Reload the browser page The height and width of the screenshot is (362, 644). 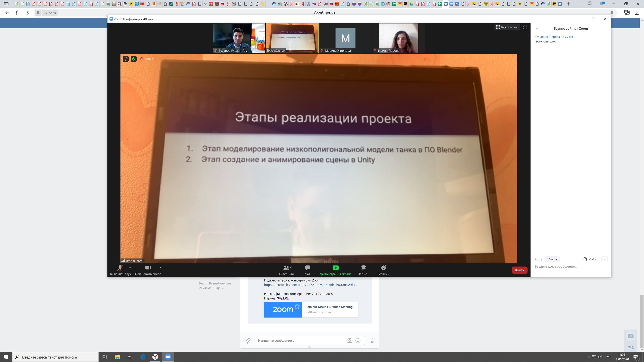point(27,13)
